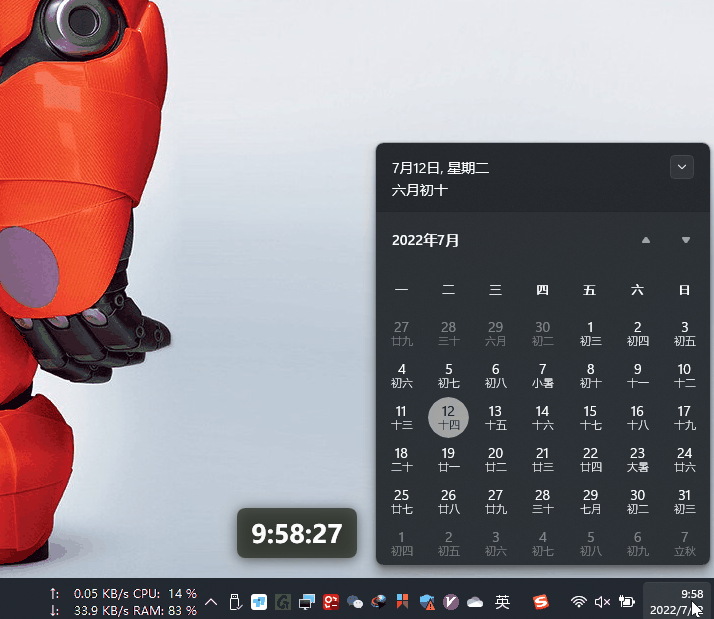714x619 pixels.
Task: Go to previous month with up arrow
Action: [646, 240]
